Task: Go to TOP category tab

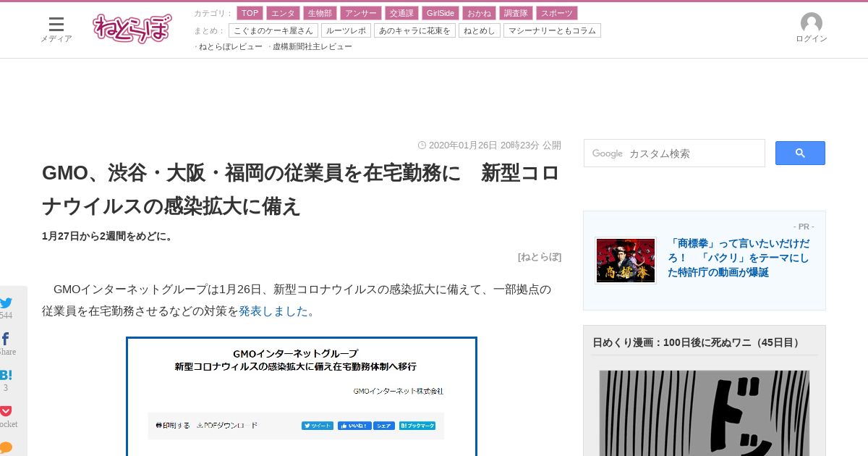Action: (250, 13)
